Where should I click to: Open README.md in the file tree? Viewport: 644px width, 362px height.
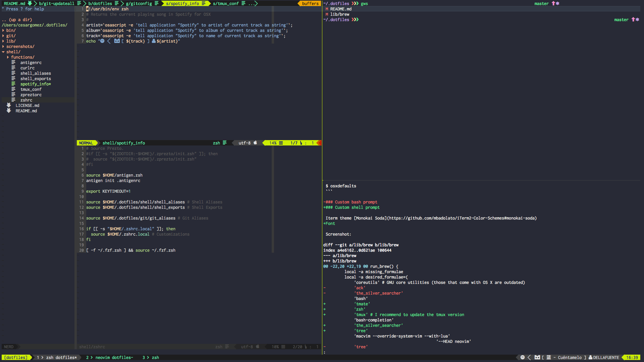[26, 111]
